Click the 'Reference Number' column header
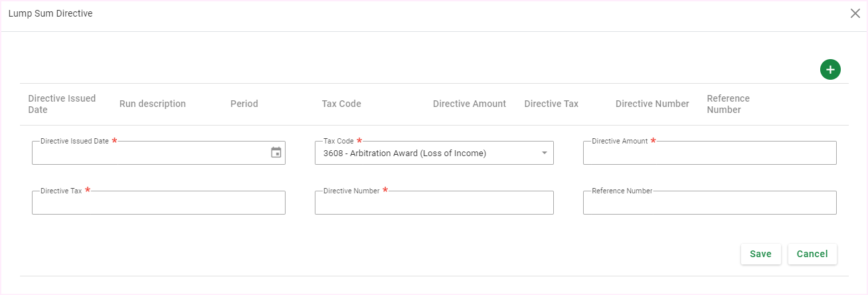This screenshot has width=868, height=295. (x=728, y=104)
